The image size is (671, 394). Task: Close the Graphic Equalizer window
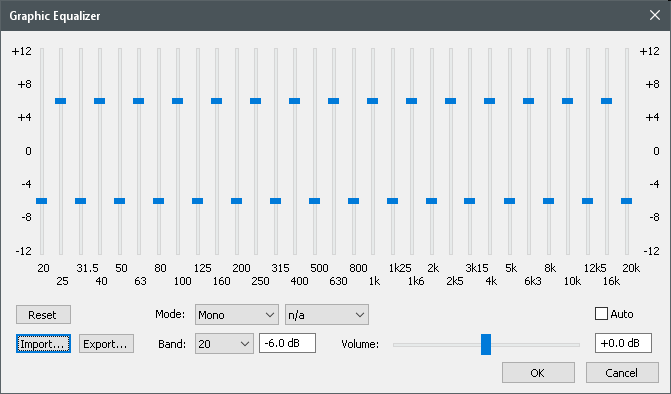pyautogui.click(x=655, y=15)
